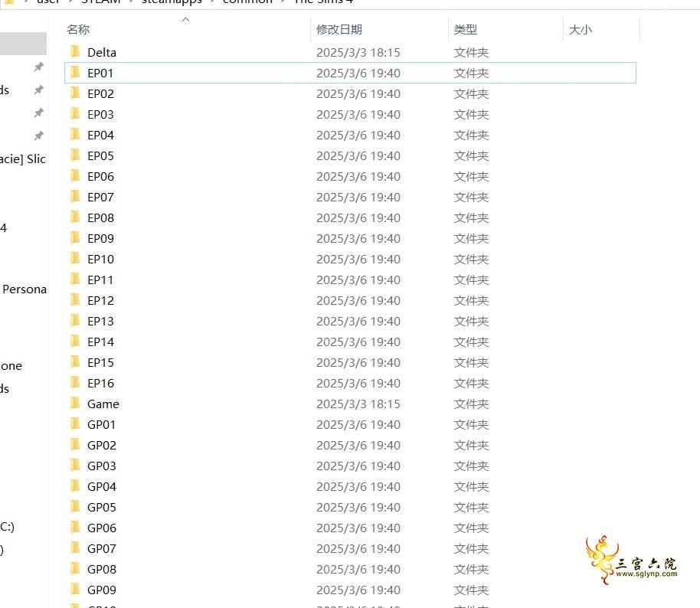Click the folder icon beside GP05
The image size is (700, 608).
75,507
